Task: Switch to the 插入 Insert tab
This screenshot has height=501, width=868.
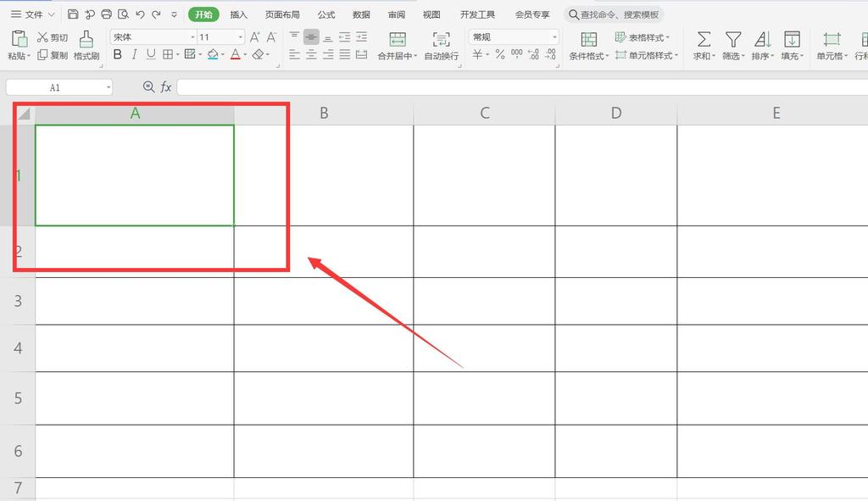Action: coord(238,14)
